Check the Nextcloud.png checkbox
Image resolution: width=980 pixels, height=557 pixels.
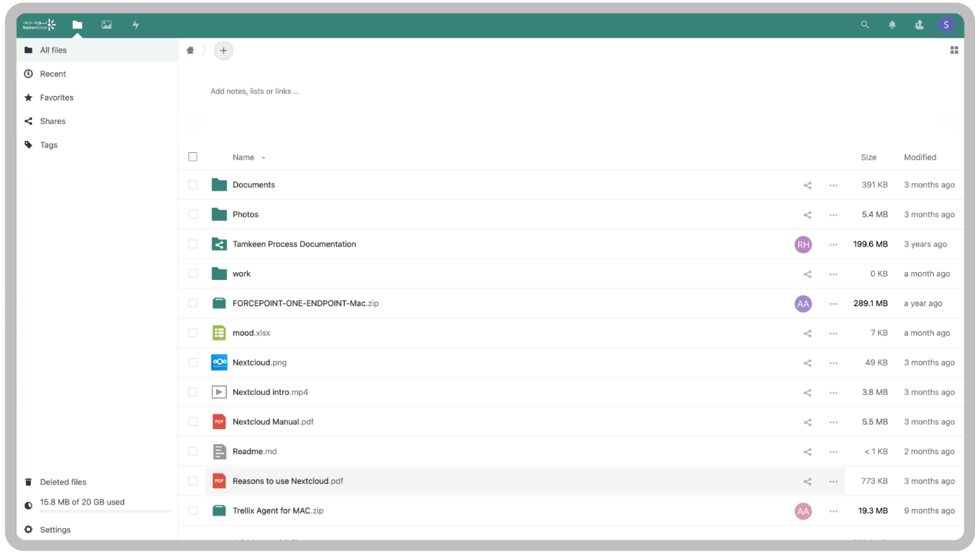click(193, 363)
